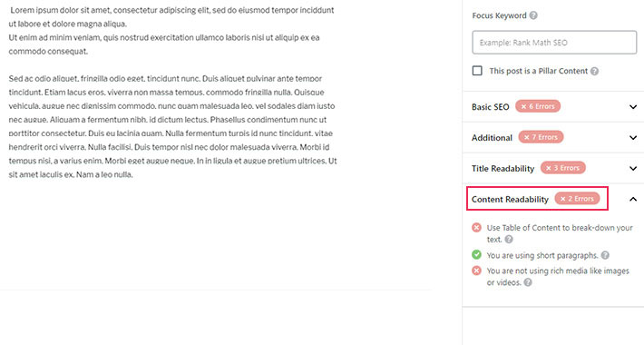Image resolution: width=644 pixels, height=345 pixels.
Task: Select the 7 Errors badge
Action: tap(541, 137)
